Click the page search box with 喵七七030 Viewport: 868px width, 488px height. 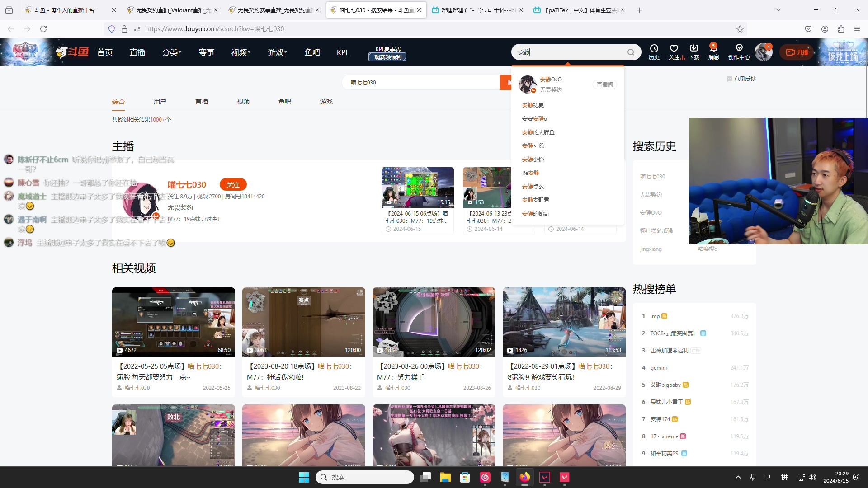420,82
